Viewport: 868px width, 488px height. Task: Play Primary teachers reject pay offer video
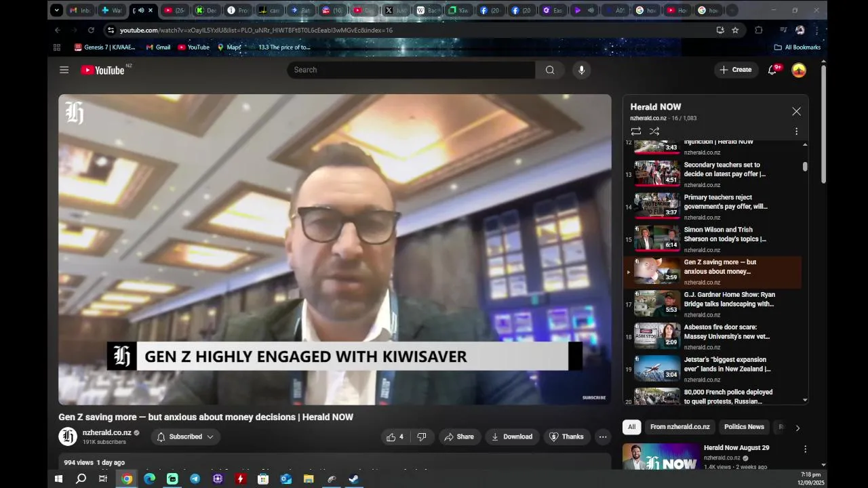coord(712,207)
